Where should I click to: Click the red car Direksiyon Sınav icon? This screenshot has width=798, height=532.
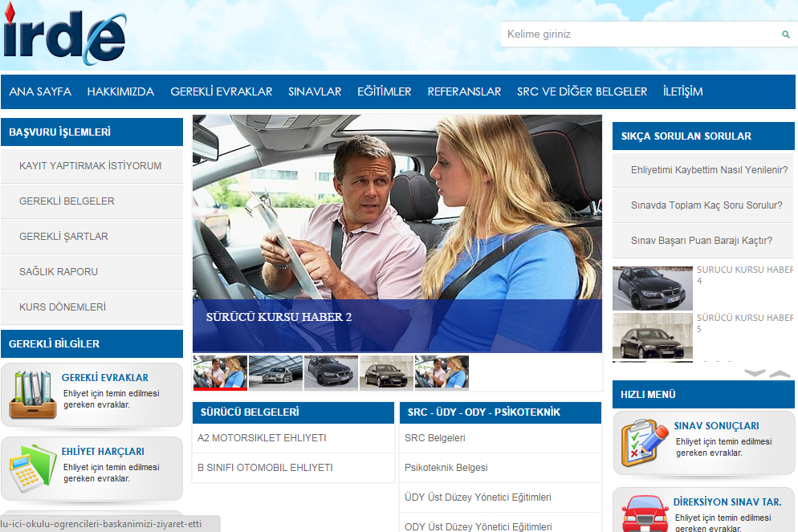[x=645, y=514]
